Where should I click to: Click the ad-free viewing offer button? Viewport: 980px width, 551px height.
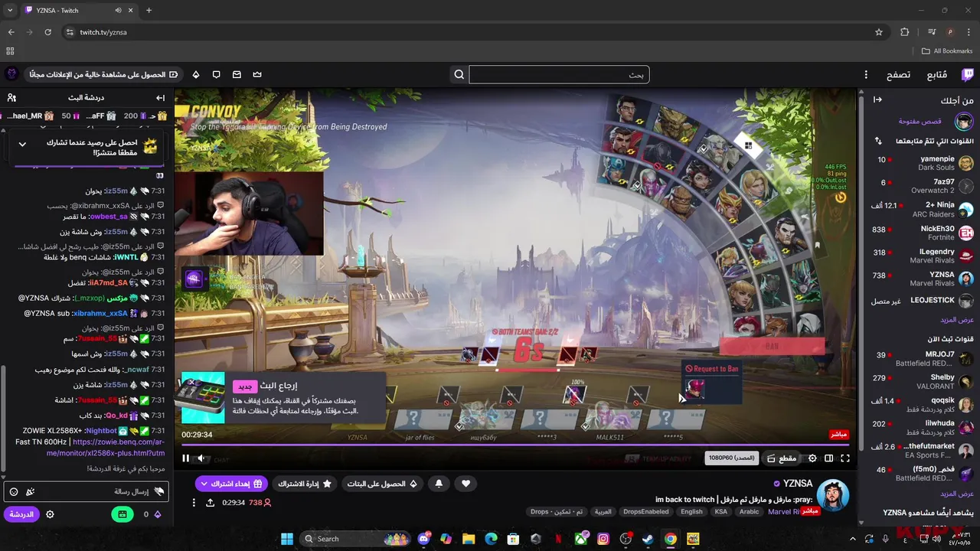coord(103,74)
